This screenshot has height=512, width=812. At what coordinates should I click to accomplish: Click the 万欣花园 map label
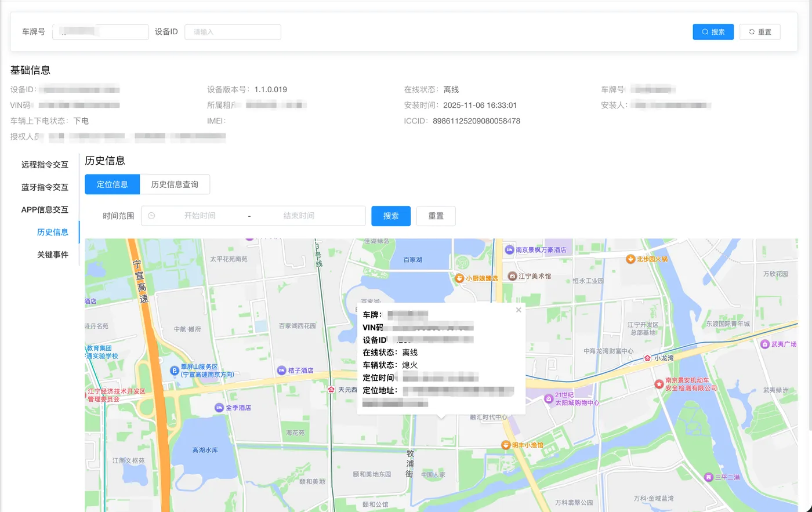click(x=775, y=274)
